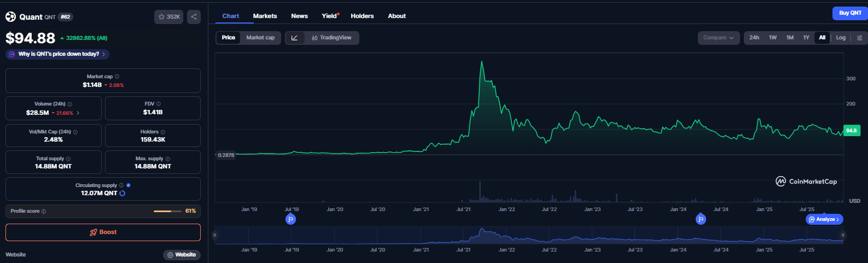Add Quant to watchlist via star button

pos(168,17)
